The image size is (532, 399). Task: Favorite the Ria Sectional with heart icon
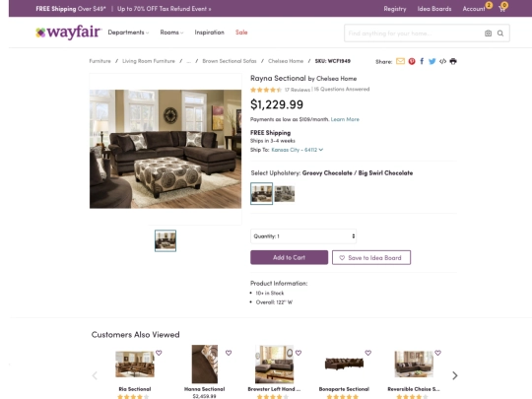pyautogui.click(x=159, y=353)
